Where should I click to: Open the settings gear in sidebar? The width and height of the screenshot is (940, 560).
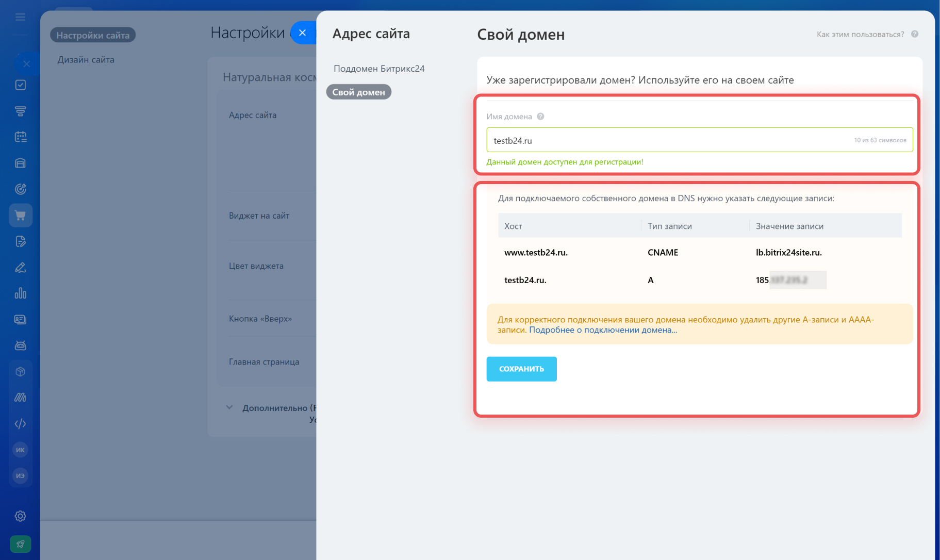21,516
